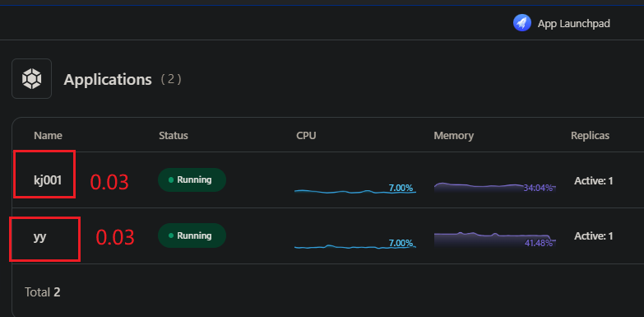View the yy CPU usage graph
Viewport: 644px width, 317px height.
click(355, 245)
